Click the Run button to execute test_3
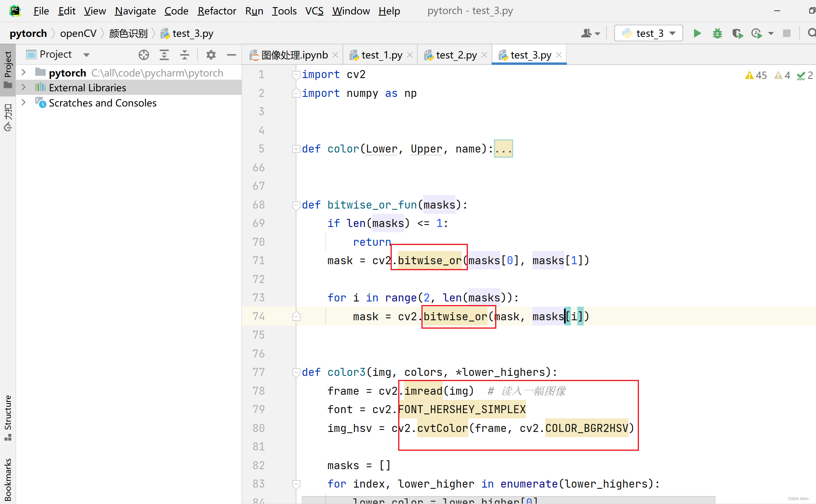This screenshot has height=504, width=816. (x=697, y=33)
